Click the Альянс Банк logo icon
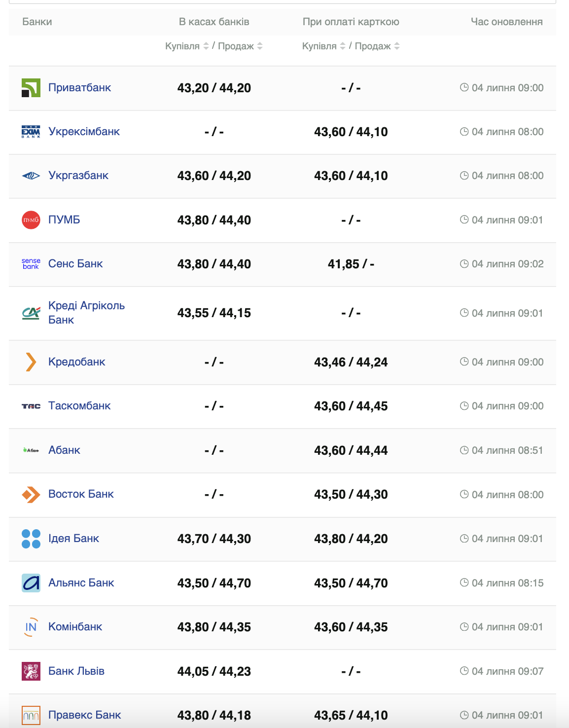Image resolution: width=569 pixels, height=728 pixels. tap(31, 583)
